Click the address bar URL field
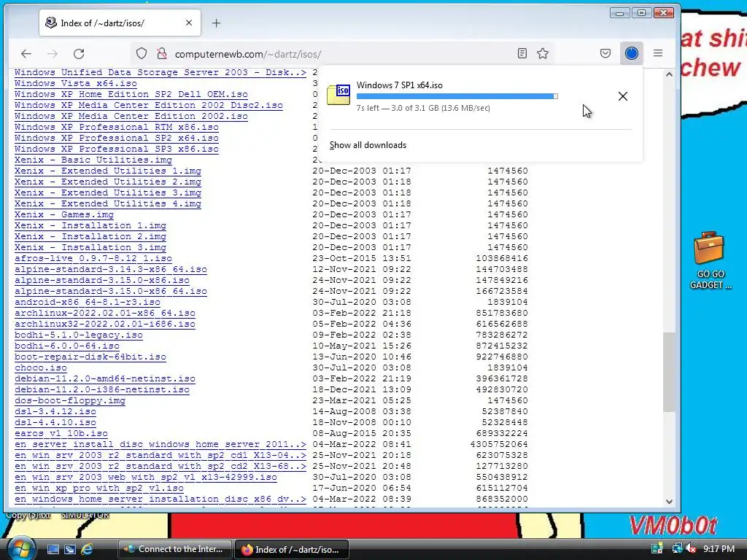This screenshot has height=560, width=747. tap(343, 54)
